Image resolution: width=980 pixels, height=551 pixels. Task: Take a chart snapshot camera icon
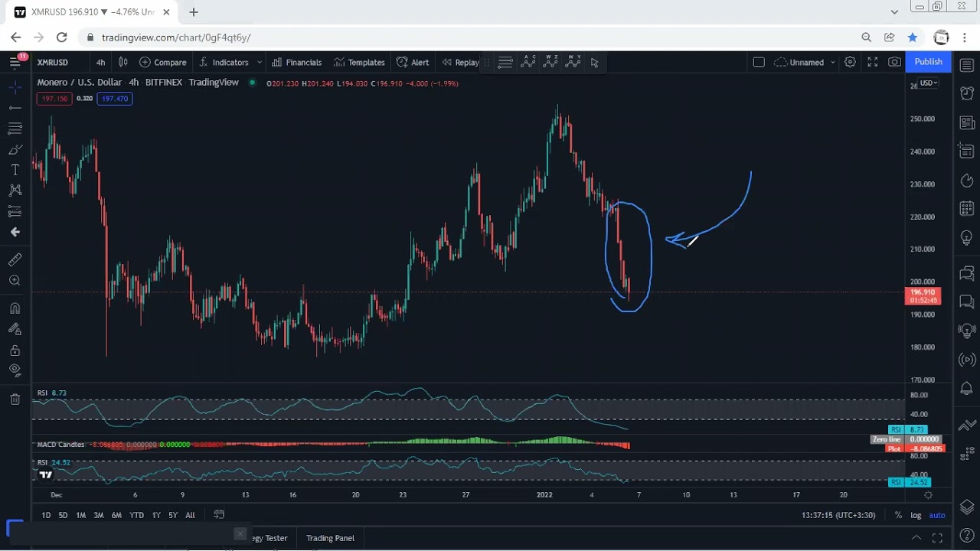(x=895, y=62)
